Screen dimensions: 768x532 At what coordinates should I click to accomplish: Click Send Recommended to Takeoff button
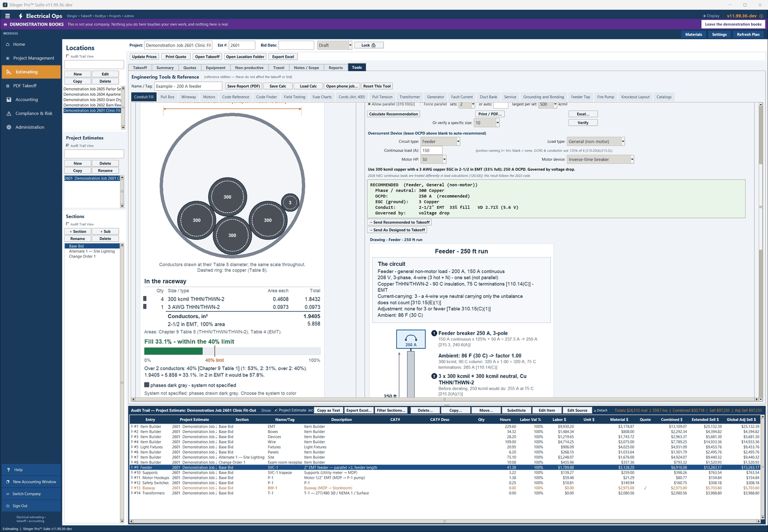tap(400, 222)
